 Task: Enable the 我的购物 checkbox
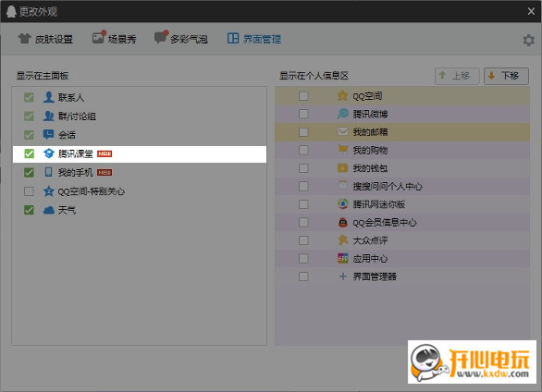tap(303, 150)
